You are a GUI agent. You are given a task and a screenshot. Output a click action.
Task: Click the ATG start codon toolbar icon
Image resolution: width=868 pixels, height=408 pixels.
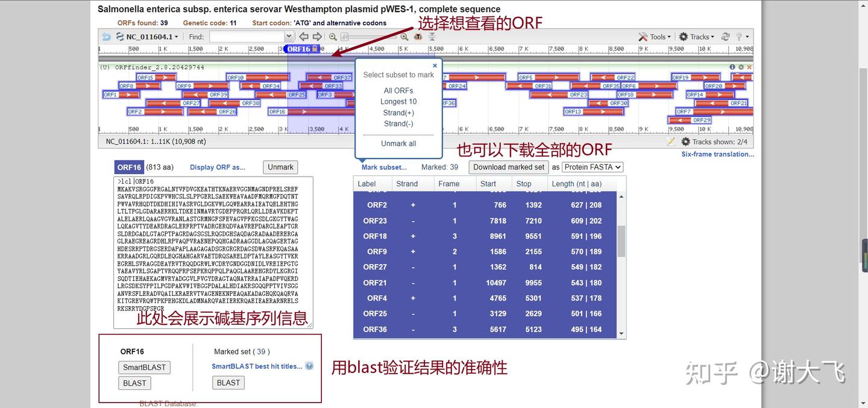click(x=418, y=37)
